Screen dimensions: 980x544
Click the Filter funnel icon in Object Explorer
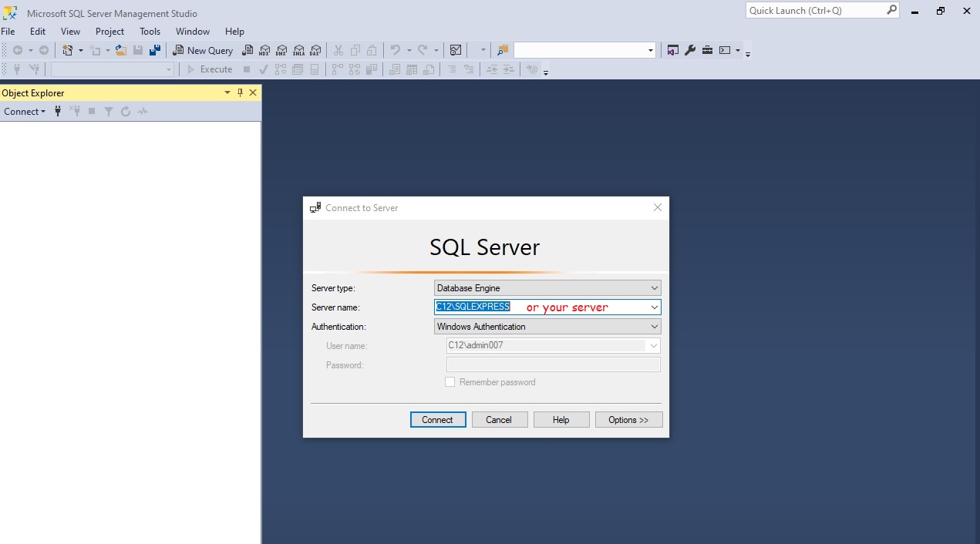(x=109, y=111)
